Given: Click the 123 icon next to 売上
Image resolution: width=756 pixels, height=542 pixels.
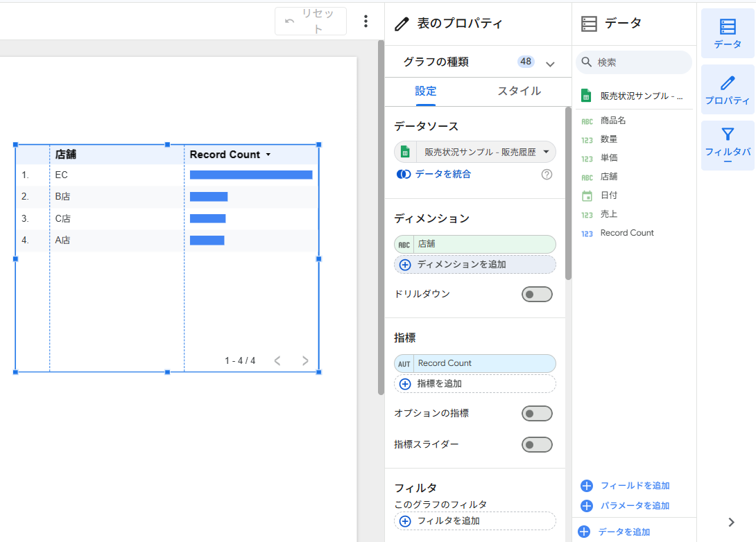Looking at the screenshot, I should click(587, 215).
